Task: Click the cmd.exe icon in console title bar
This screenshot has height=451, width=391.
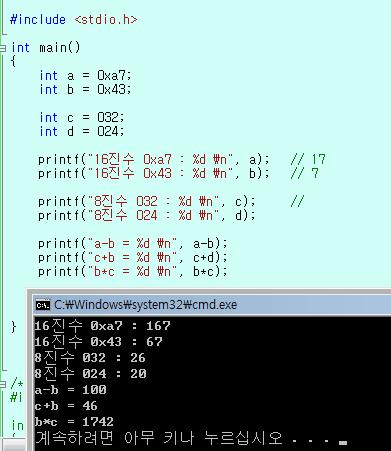Action: [x=43, y=305]
